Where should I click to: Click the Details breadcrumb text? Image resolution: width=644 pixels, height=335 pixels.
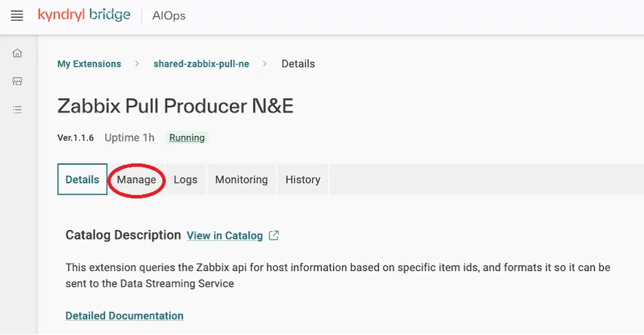click(x=298, y=64)
